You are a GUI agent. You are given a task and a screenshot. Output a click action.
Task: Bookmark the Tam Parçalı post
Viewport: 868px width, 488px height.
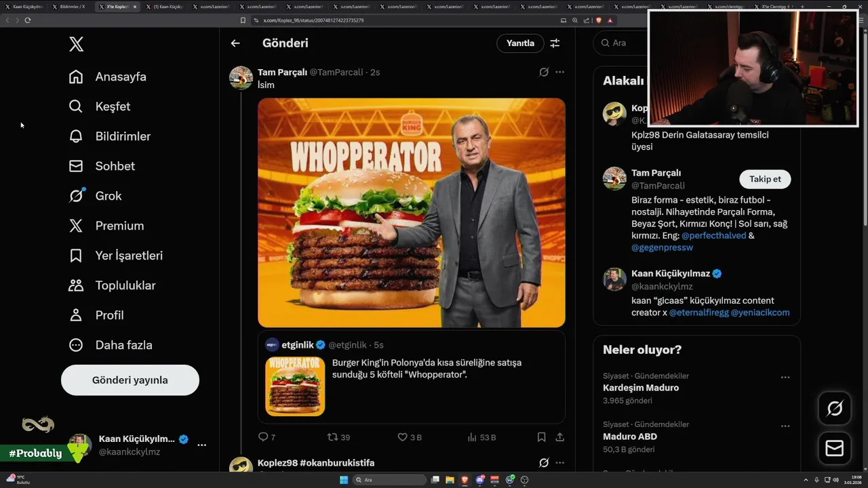(541, 437)
